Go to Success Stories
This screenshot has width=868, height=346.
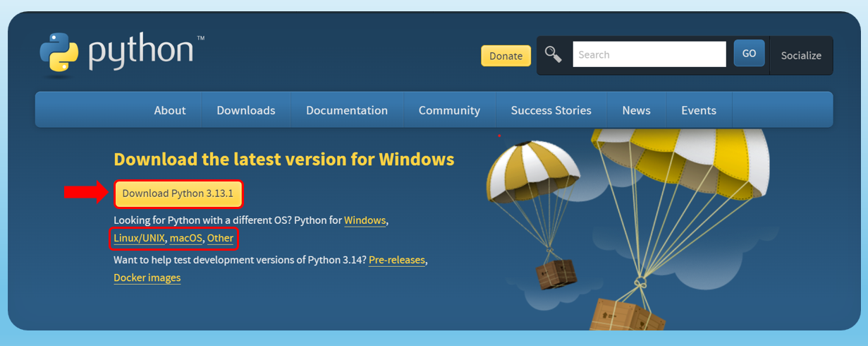551,110
